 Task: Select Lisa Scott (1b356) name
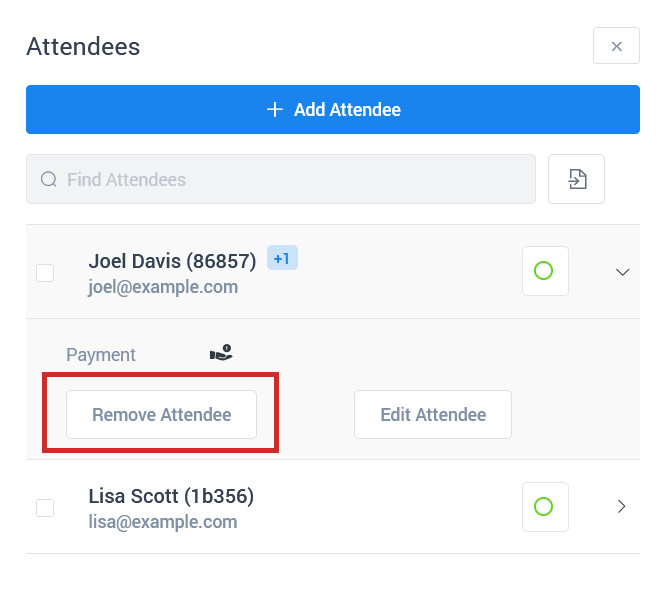(x=171, y=496)
